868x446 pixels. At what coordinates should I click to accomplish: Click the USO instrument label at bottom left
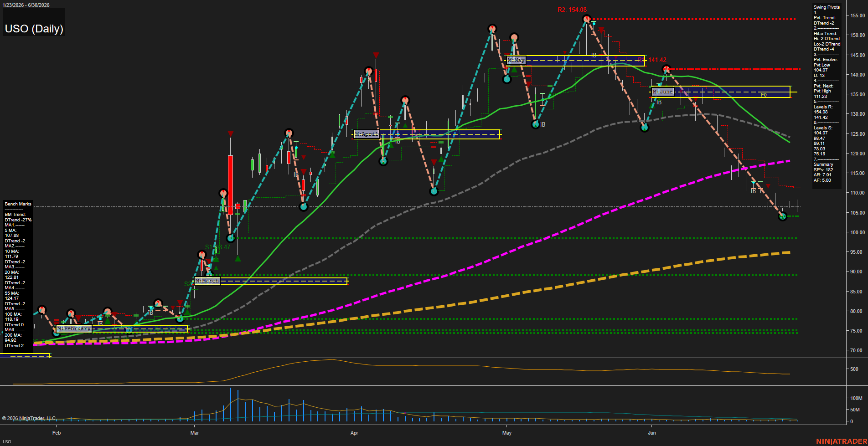point(7,441)
